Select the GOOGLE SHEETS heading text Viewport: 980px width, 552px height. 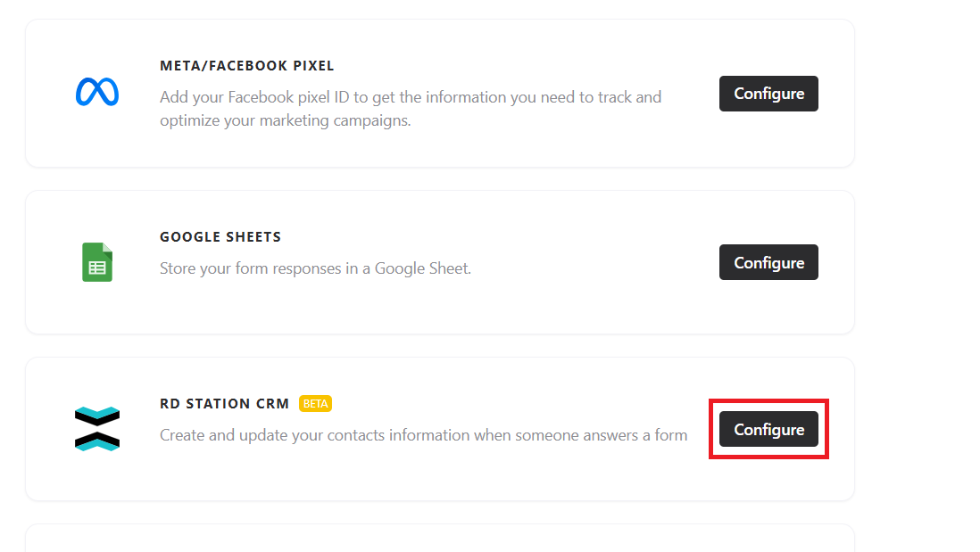tap(220, 237)
